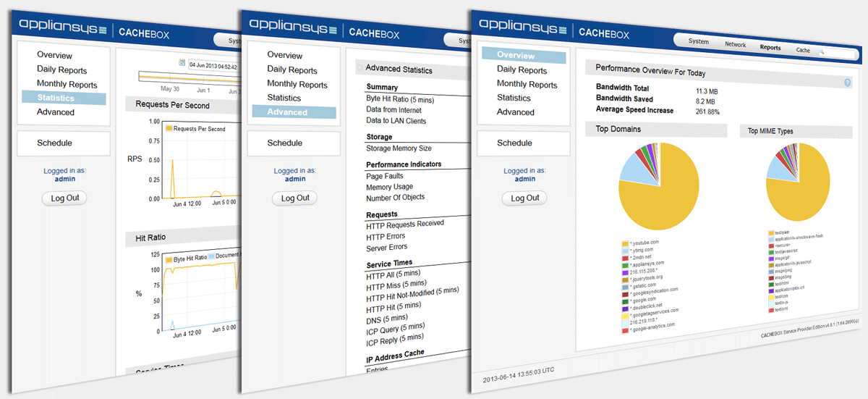Open Schedule in the middle window

click(x=284, y=143)
